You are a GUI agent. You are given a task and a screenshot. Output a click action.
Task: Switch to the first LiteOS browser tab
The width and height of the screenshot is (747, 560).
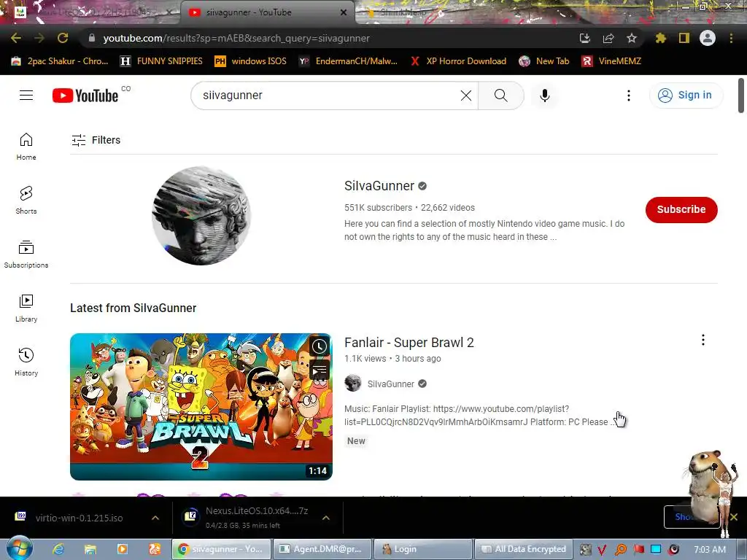[93, 12]
